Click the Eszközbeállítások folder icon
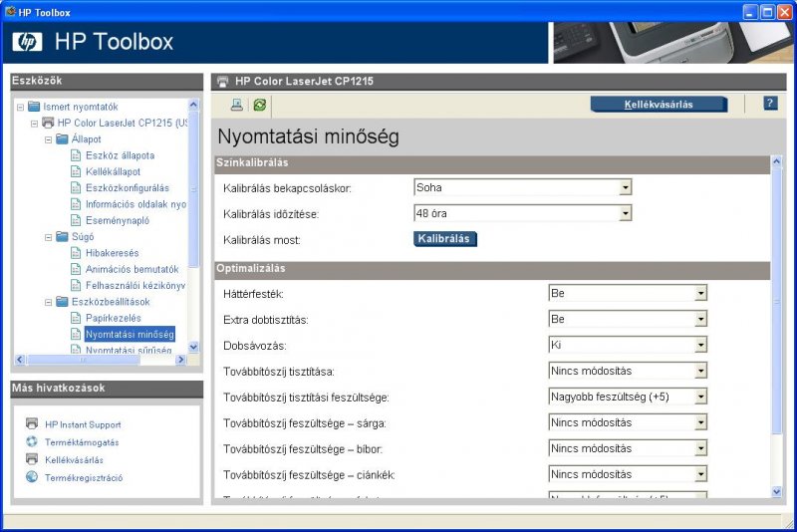Screen dimensions: 797x532 (x=62, y=302)
